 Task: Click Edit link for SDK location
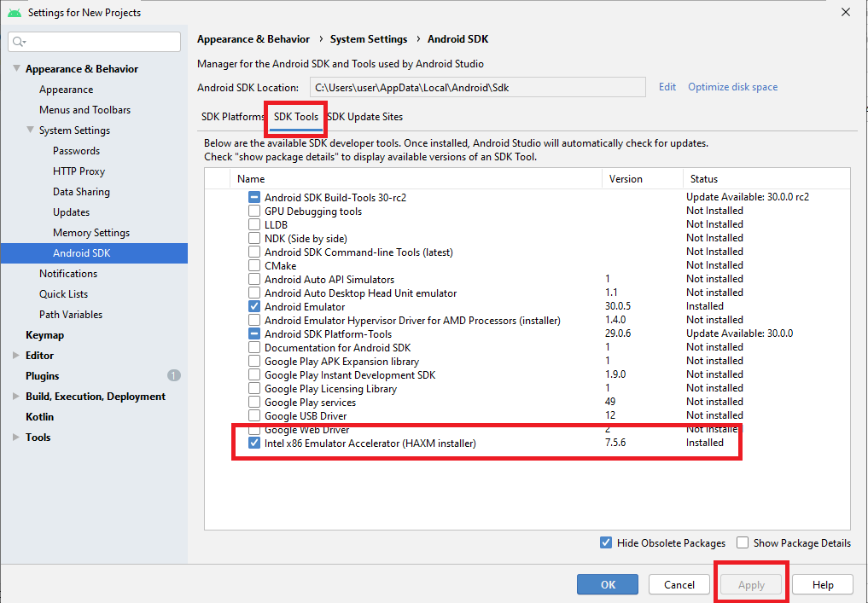[x=667, y=87]
